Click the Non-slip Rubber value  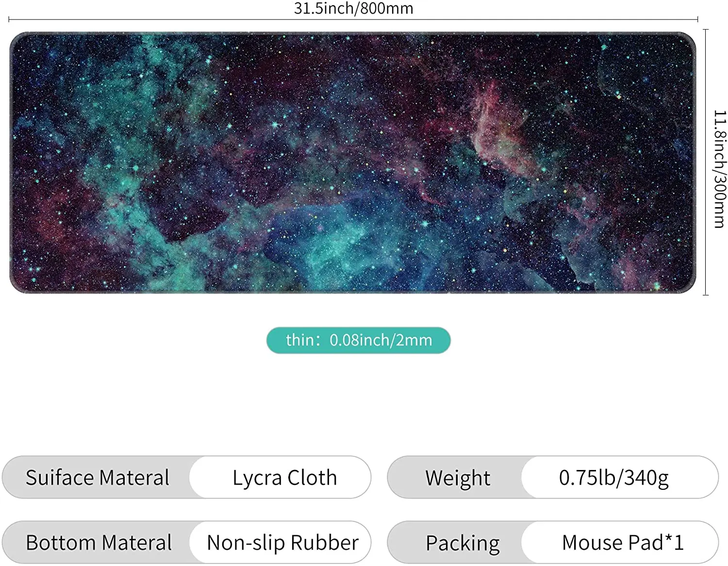[x=282, y=542]
